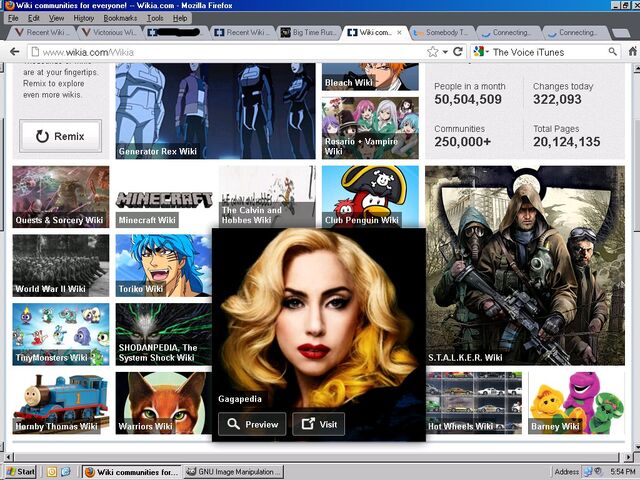Click the horizontal scrollbar left arrow

pyautogui.click(x=9, y=457)
